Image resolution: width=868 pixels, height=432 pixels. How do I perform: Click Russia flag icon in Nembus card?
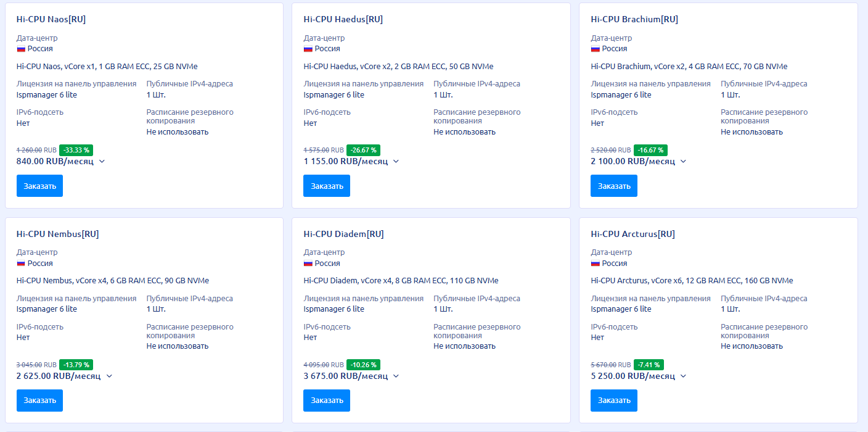coord(21,264)
